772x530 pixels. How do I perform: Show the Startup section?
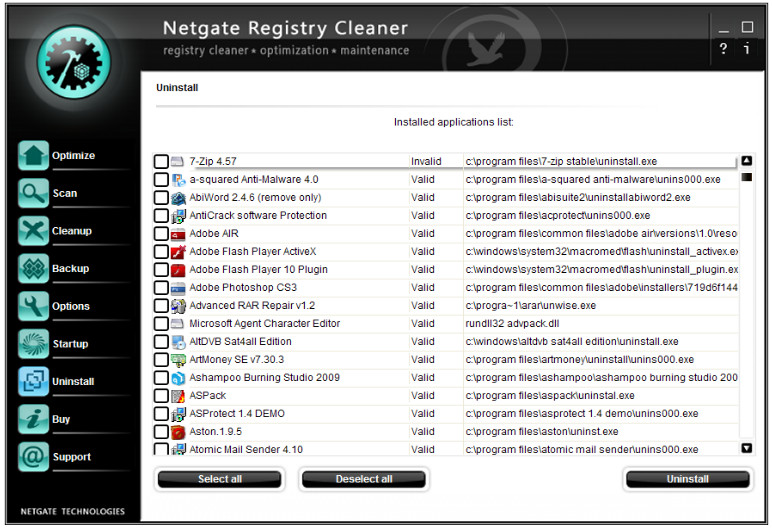[70, 344]
